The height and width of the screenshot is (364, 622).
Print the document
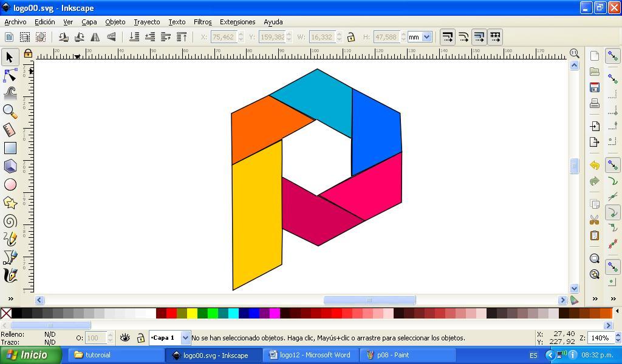594,103
